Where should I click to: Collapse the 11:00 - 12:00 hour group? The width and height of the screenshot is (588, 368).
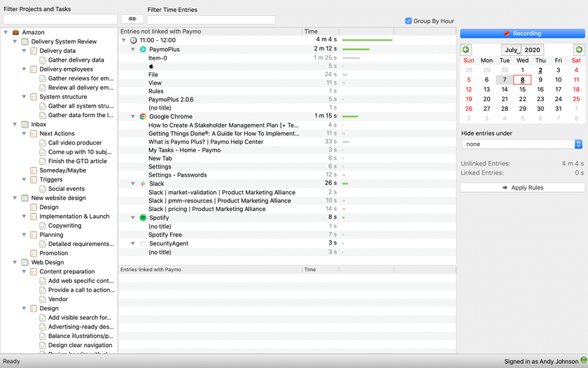(124, 40)
